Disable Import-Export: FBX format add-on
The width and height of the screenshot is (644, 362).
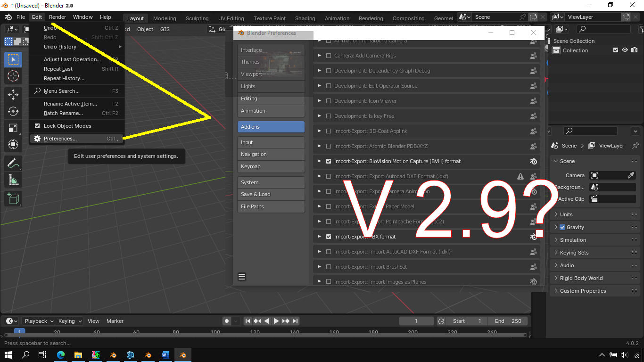point(329,237)
